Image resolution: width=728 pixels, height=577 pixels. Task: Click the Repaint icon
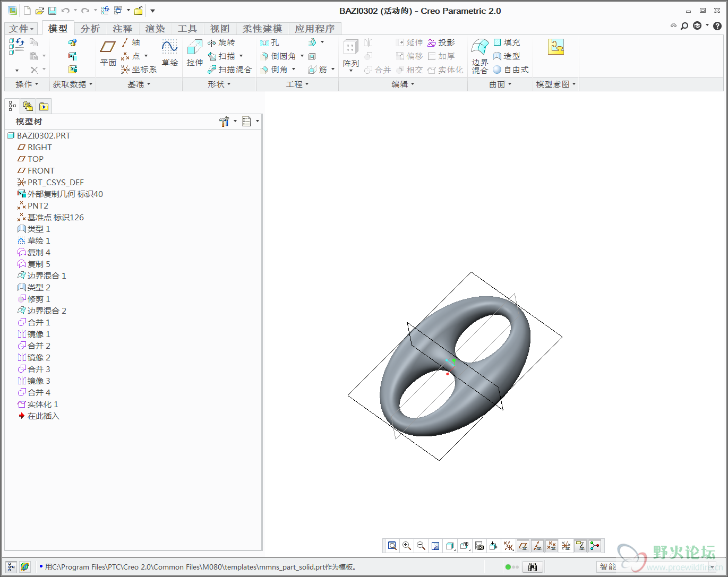[x=435, y=546]
